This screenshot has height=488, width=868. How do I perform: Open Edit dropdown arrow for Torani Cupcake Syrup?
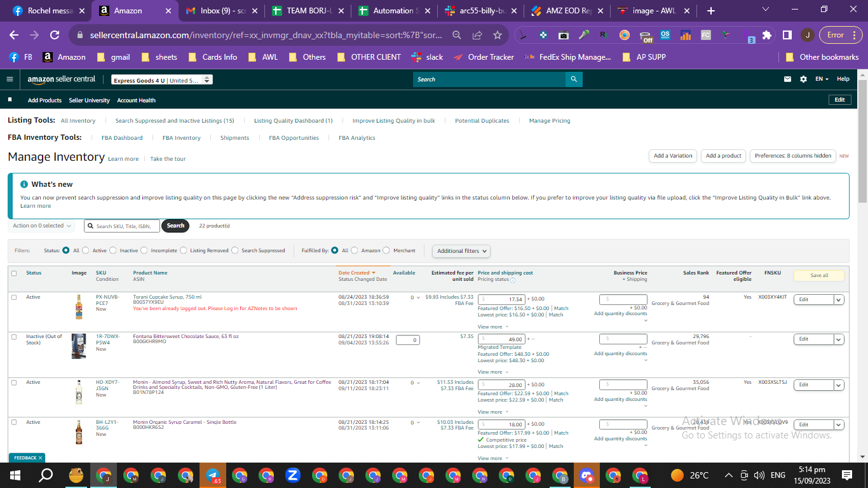point(838,300)
